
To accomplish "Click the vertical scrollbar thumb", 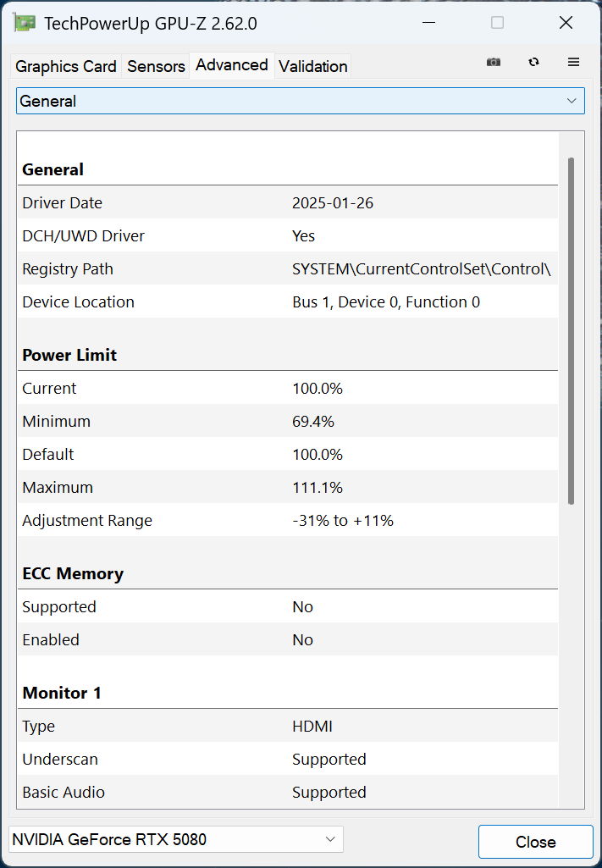I will coord(571,331).
